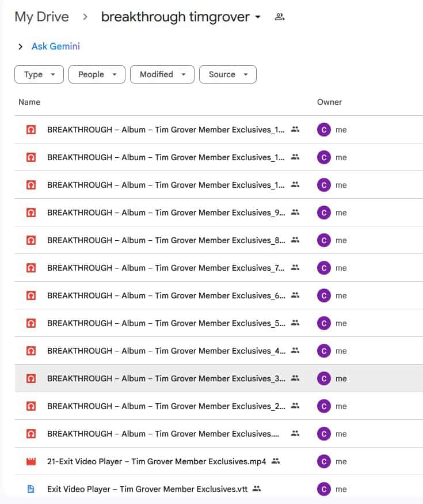The image size is (423, 504).
Task: Click the video file icon for 21-Exit Video Player.mp4
Action: click(31, 461)
